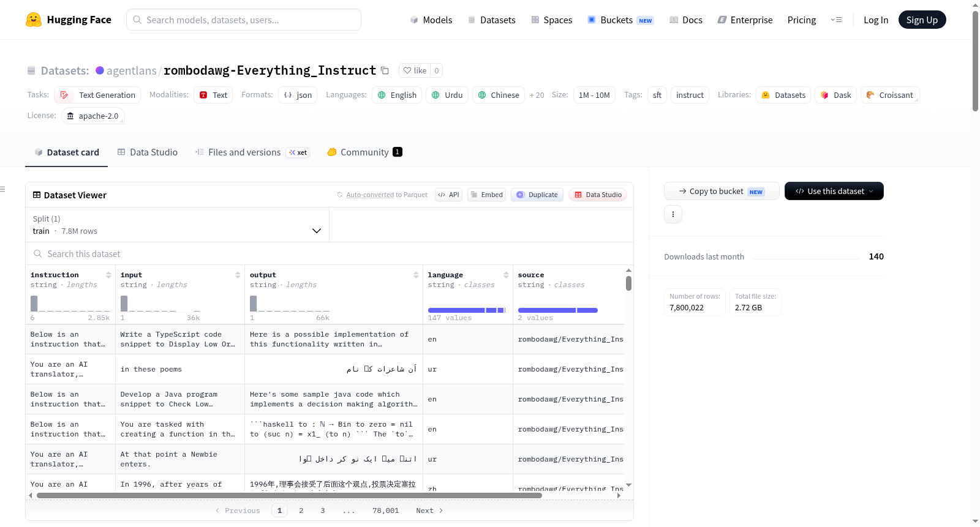The image size is (980, 527).
Task: Click the Hugging Face logo icon
Action: pos(34,20)
